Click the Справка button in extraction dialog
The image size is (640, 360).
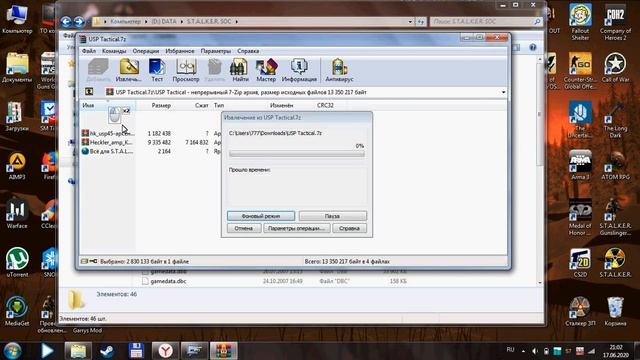coord(349,228)
